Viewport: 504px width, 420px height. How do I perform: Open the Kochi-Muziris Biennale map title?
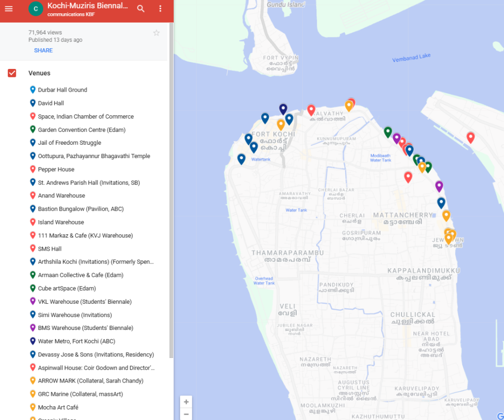89,6
